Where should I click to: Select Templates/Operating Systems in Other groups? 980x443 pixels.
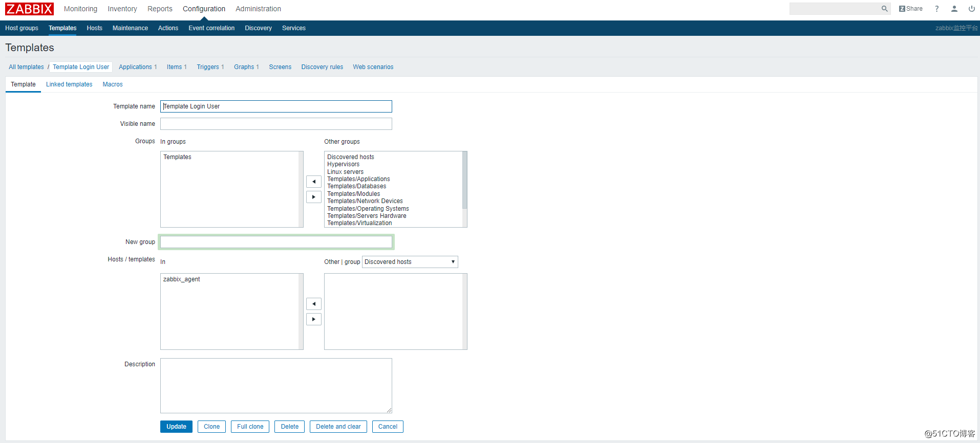point(368,209)
